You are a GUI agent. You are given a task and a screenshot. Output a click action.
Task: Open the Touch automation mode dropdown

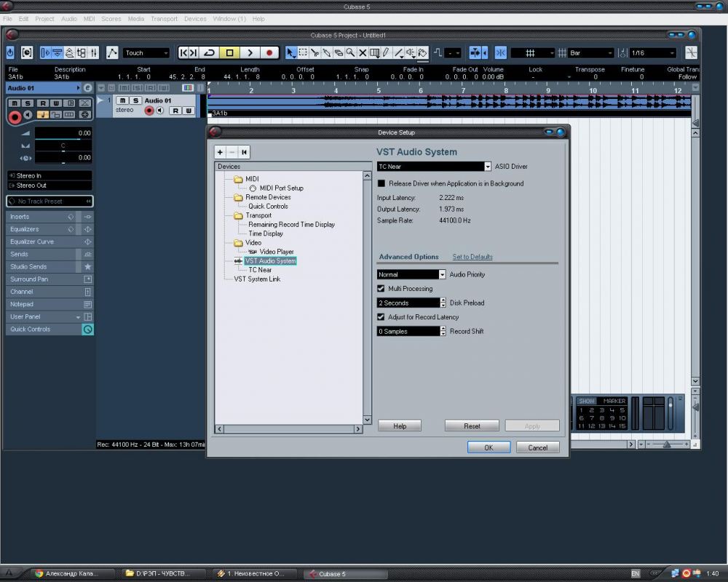146,53
